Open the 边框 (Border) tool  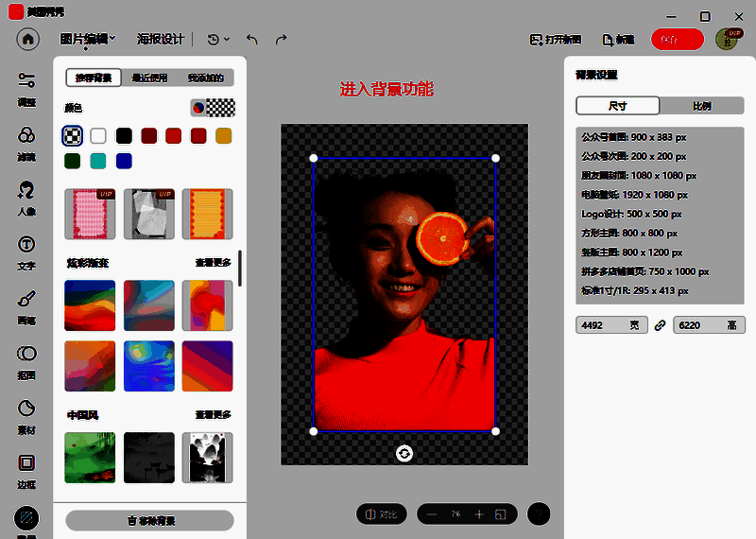click(26, 469)
